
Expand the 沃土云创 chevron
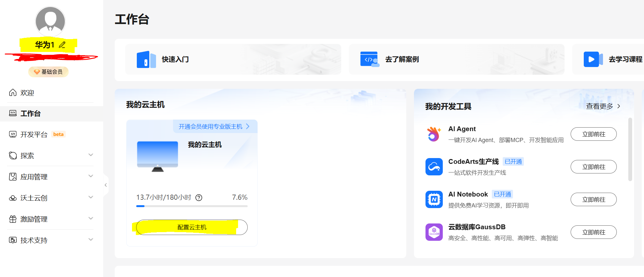(x=91, y=197)
